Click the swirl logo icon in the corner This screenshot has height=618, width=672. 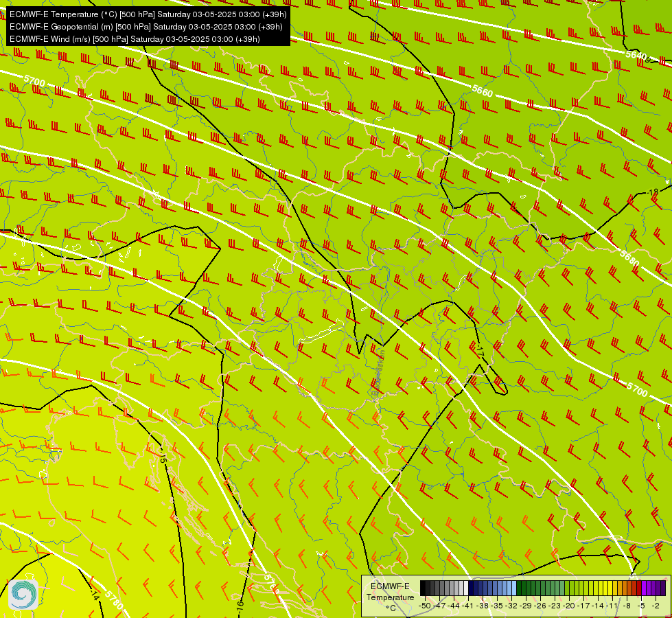[23, 595]
